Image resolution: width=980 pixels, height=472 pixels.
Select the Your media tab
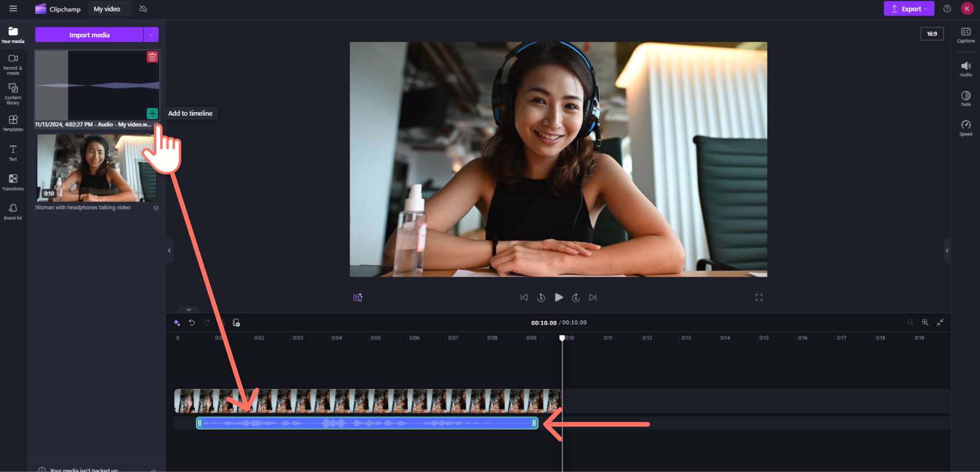13,35
